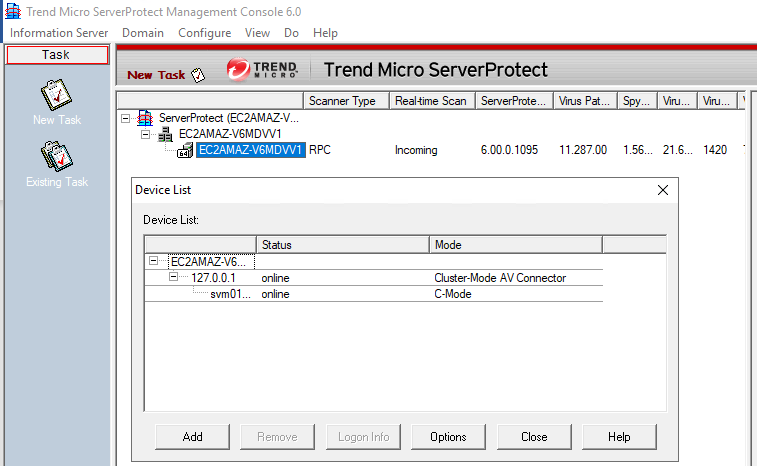This screenshot has height=466, width=757.
Task: Open the Help menu in menu bar
Action: click(x=325, y=33)
